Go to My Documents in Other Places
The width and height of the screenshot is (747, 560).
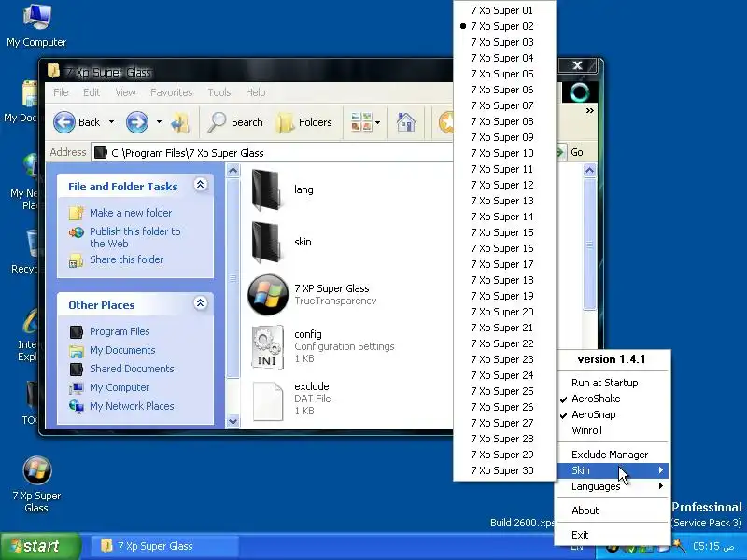click(x=122, y=350)
